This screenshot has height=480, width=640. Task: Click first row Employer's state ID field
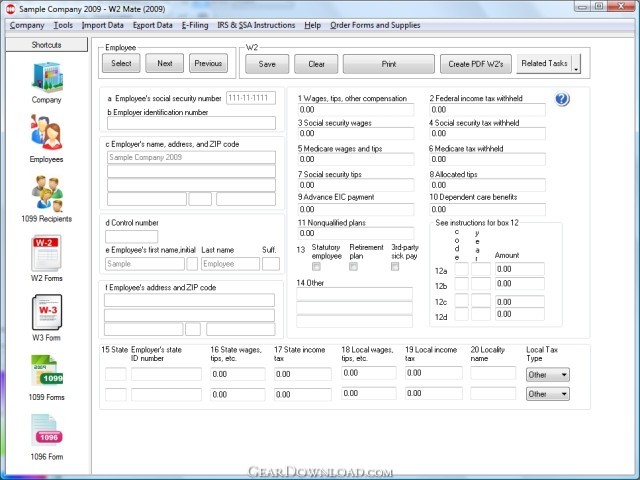click(166, 374)
